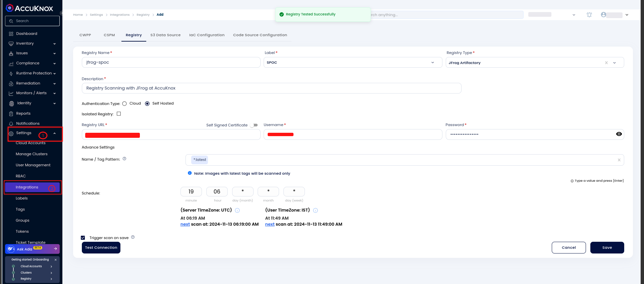Click the Inventory sidebar icon
Screen dimensions: 644x284
(x=11, y=44)
